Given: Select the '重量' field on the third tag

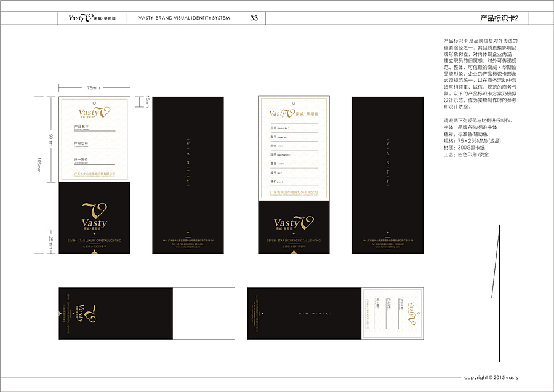Looking at the screenshot, I should (294, 164).
